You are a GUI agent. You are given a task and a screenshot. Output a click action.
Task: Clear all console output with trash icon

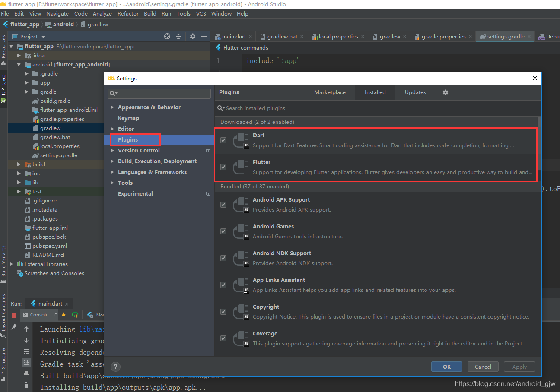[26, 385]
